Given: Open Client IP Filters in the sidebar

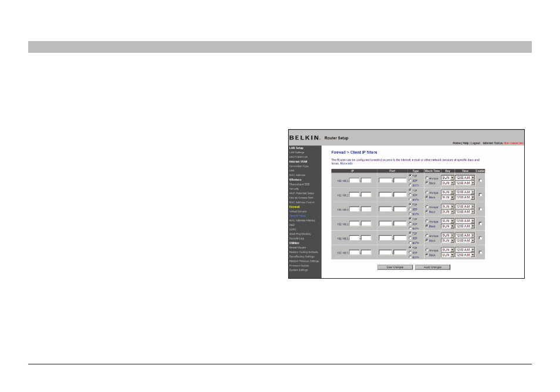Looking at the screenshot, I should point(297,216).
